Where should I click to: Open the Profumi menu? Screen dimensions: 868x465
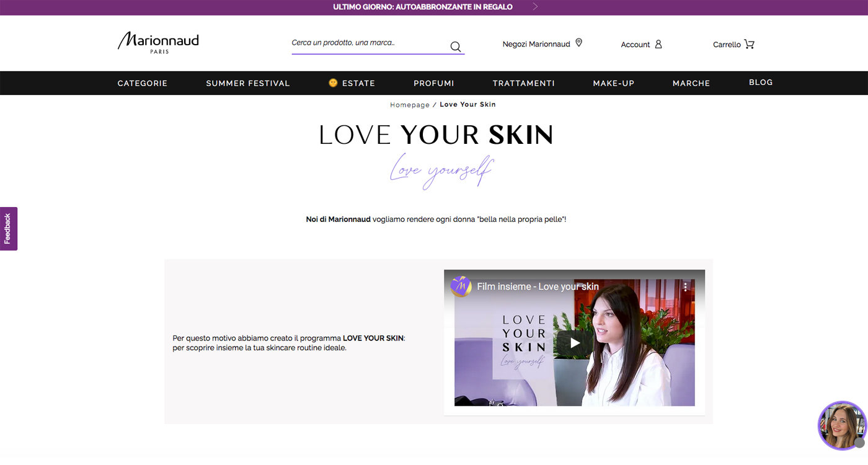click(x=434, y=83)
